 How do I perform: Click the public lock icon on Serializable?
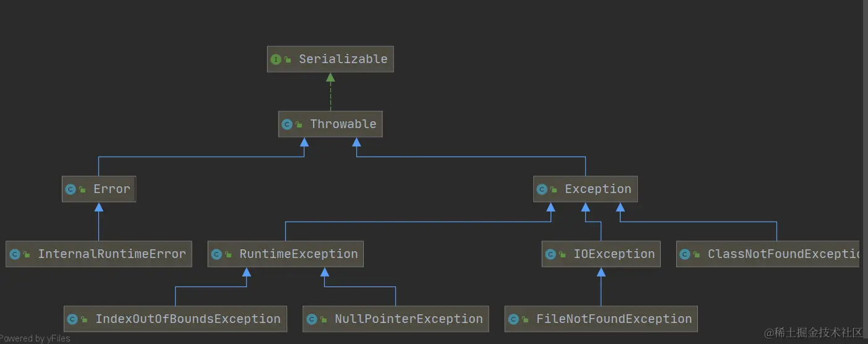point(288,60)
